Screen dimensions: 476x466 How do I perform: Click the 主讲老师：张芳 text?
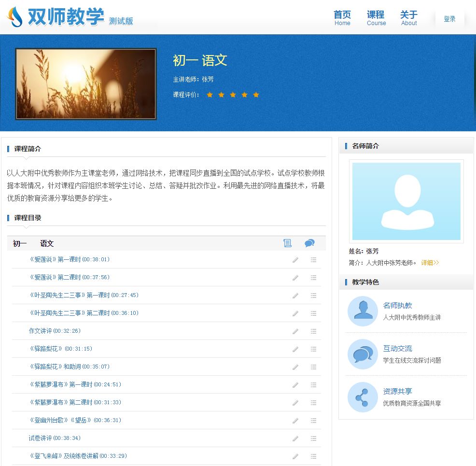pos(194,80)
